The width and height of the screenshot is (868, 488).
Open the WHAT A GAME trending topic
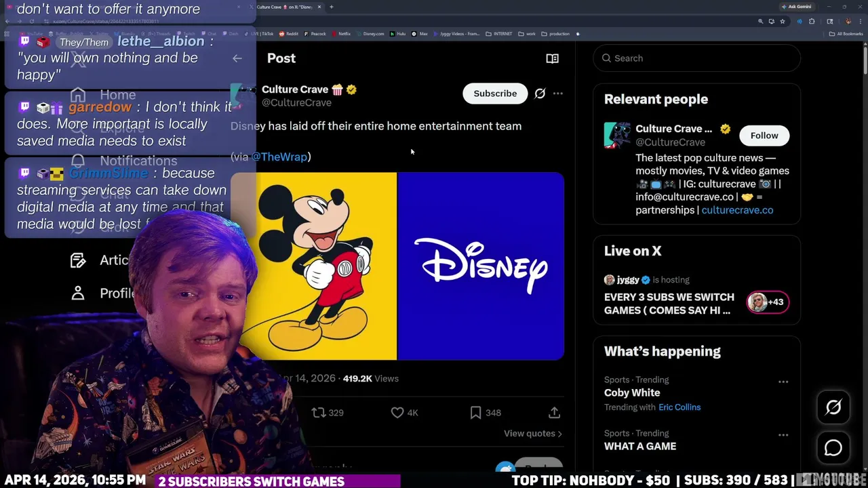tap(640, 446)
